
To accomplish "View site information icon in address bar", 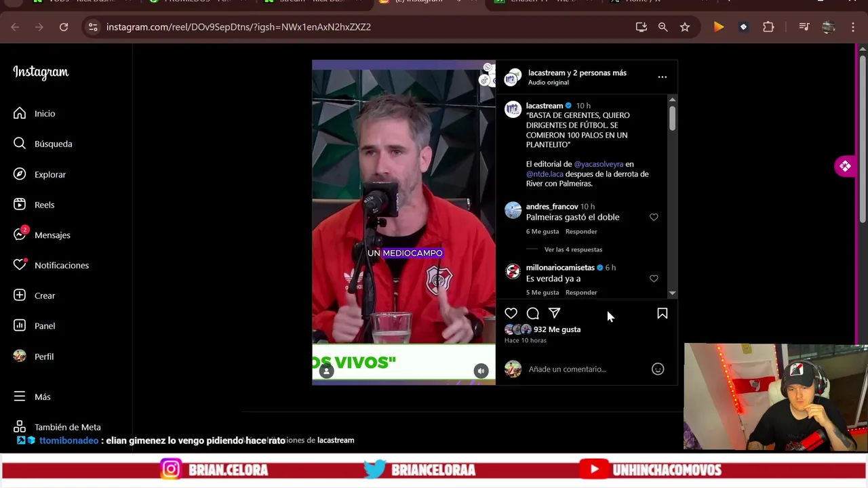I will 93,27.
